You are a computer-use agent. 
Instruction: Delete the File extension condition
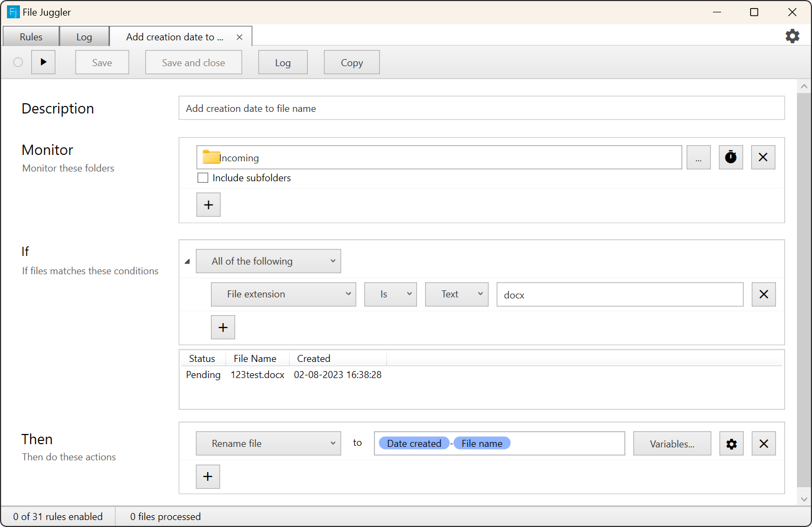coord(764,295)
